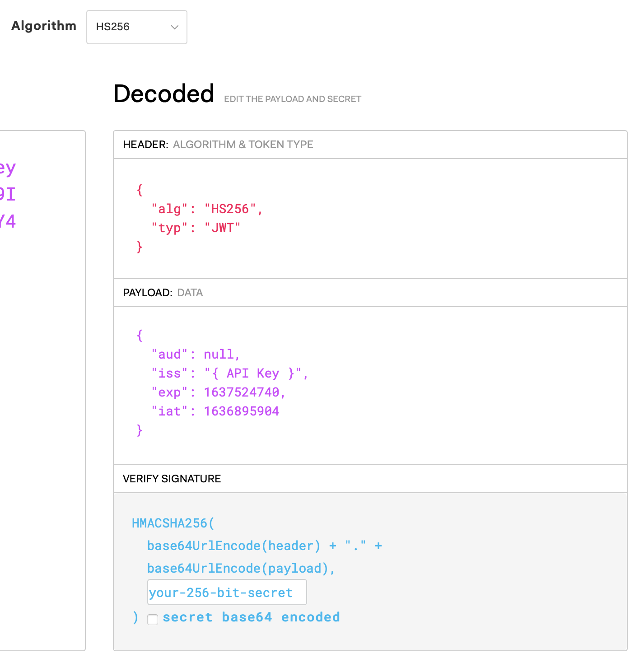This screenshot has height=663, width=644.
Task: Click the "iat" value 1636895904
Action: (241, 411)
